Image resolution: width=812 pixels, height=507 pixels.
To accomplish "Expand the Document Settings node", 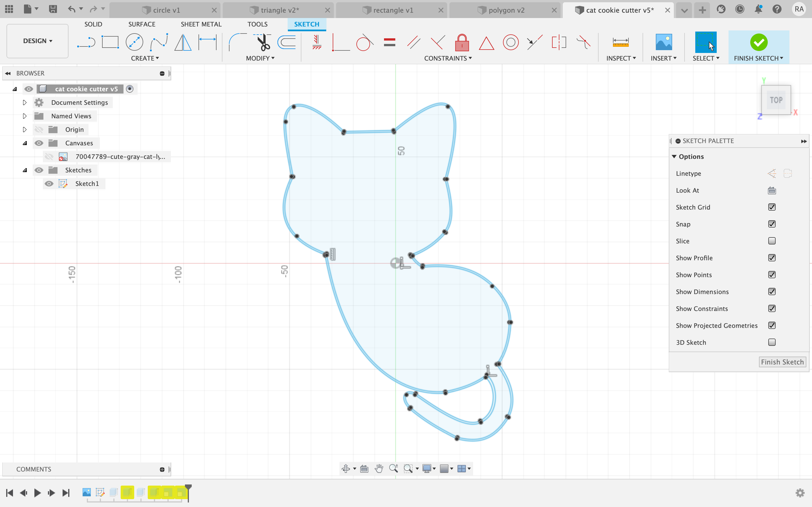I will 25,103.
